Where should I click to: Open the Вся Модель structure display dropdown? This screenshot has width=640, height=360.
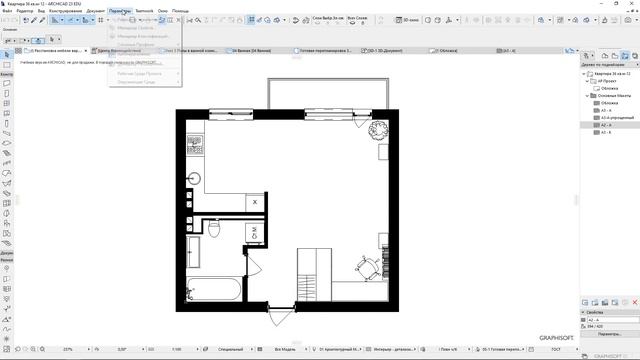tap(306, 349)
